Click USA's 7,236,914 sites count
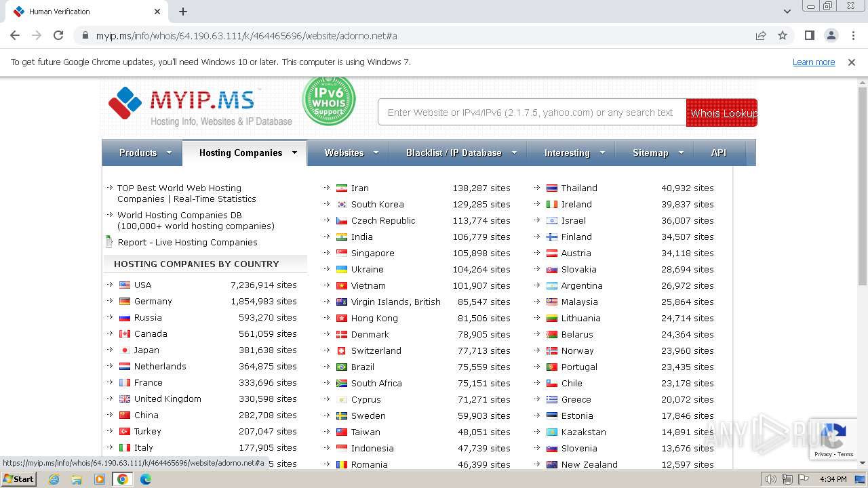 click(x=264, y=285)
